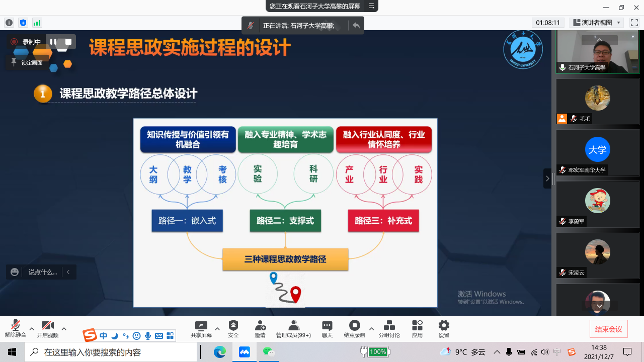Click the 说点什么 chat input field
The image size is (644, 362).
[x=42, y=272]
